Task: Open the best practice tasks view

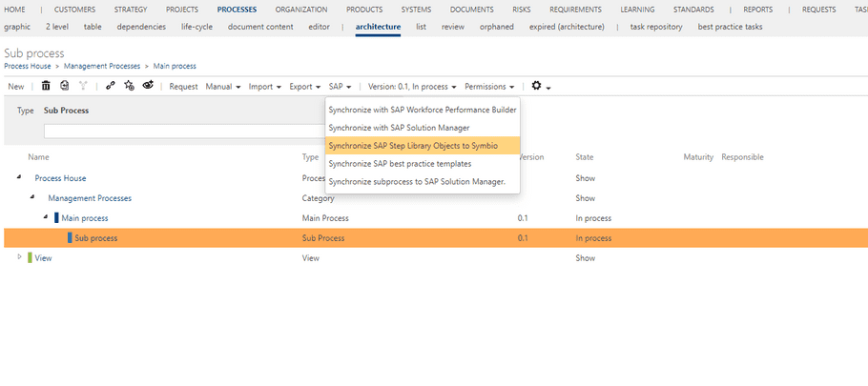Action: pyautogui.click(x=730, y=27)
